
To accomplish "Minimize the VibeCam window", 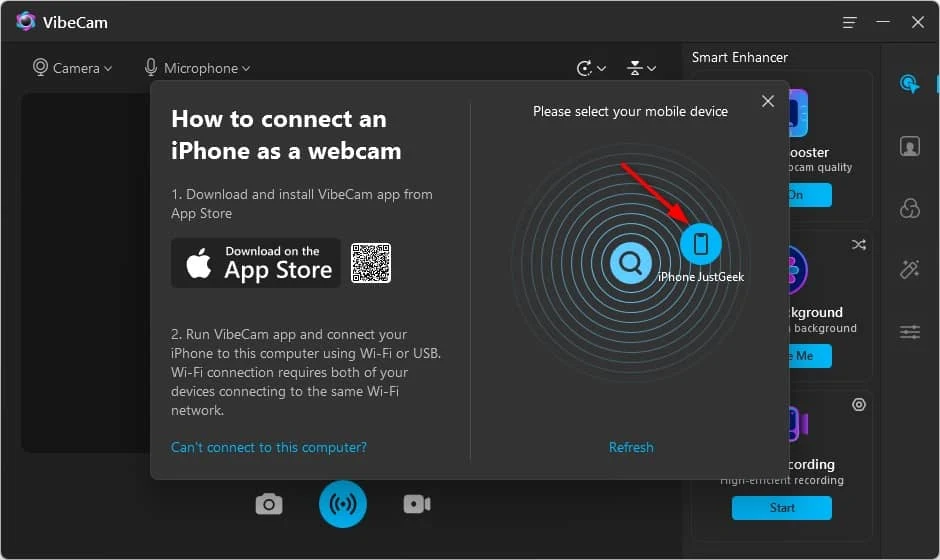I will tap(882, 22).
